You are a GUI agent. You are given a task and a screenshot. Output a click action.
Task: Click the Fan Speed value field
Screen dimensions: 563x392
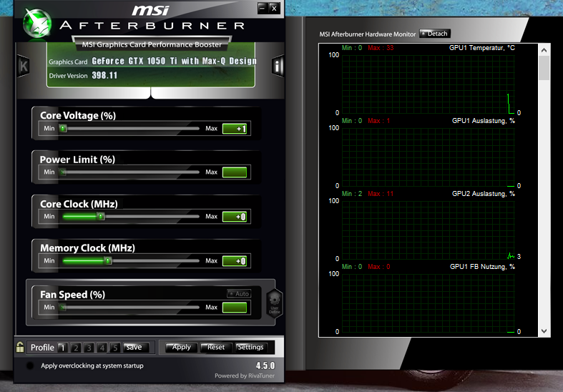[x=235, y=308]
